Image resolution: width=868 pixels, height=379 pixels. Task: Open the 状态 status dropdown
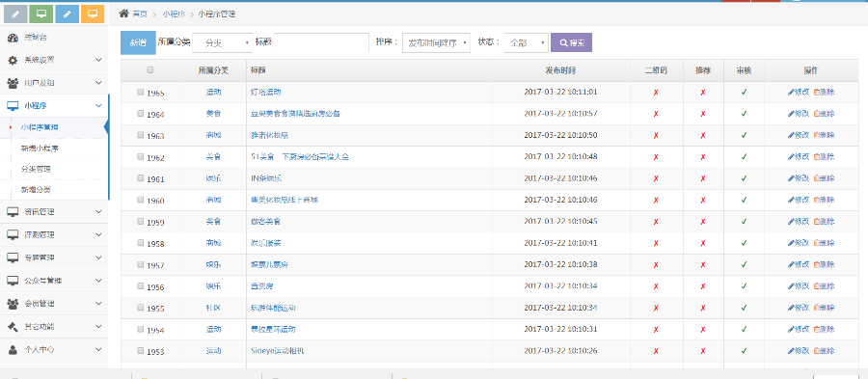click(527, 42)
